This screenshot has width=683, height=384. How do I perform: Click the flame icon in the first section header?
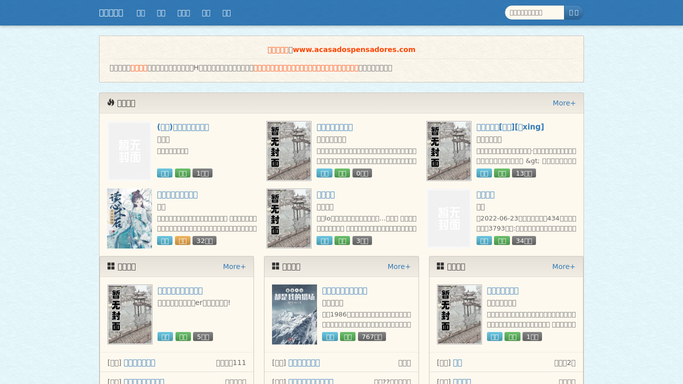[x=111, y=102]
